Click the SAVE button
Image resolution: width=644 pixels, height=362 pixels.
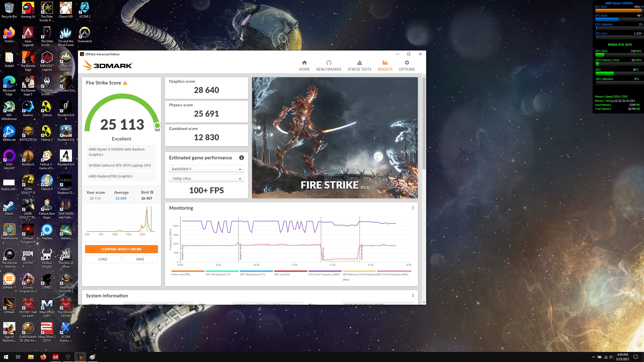point(140,259)
